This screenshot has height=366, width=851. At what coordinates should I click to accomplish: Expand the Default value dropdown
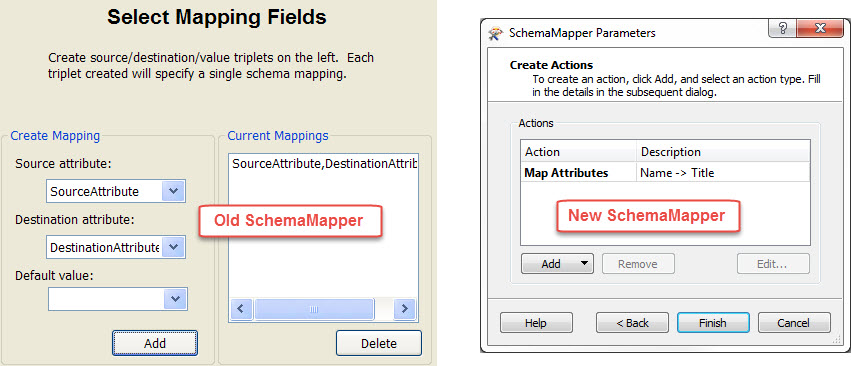point(175,299)
